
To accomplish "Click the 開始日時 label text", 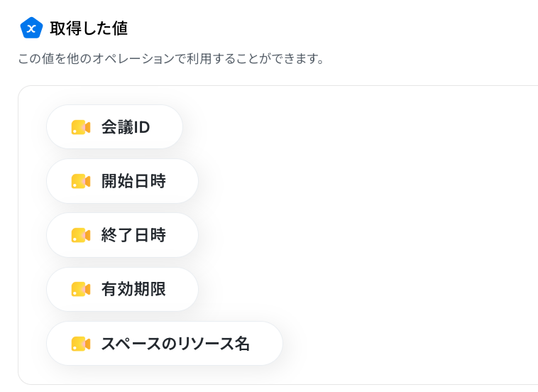I will pos(133,181).
